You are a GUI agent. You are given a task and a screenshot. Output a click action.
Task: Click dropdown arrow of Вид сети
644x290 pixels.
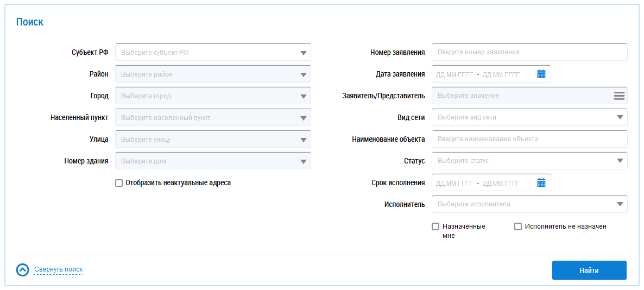[x=620, y=117]
